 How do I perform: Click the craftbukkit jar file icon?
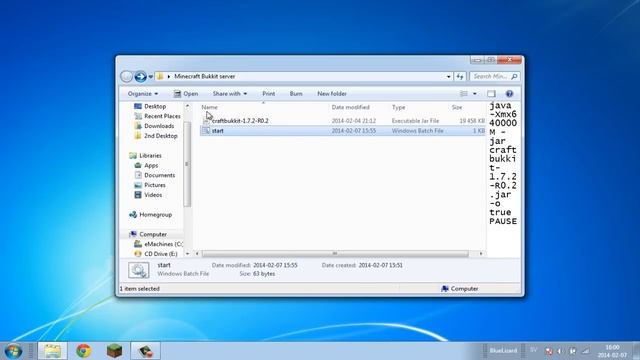click(x=206, y=121)
